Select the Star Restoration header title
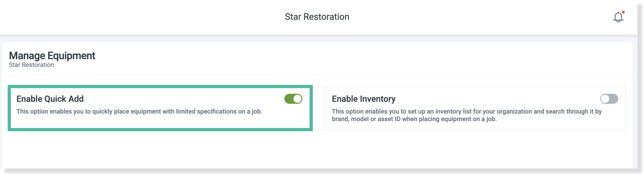Viewport: 644px width, 175px height. click(x=317, y=17)
